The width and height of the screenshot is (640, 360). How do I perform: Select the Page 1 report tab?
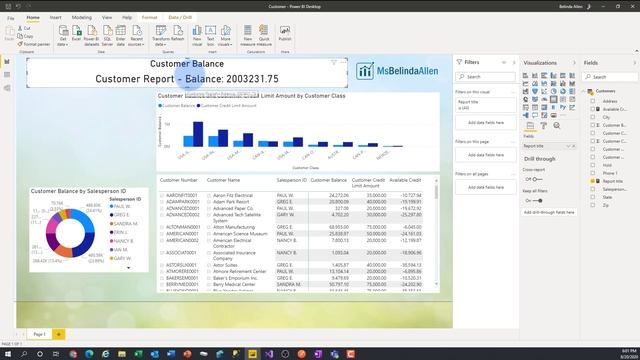(40, 334)
